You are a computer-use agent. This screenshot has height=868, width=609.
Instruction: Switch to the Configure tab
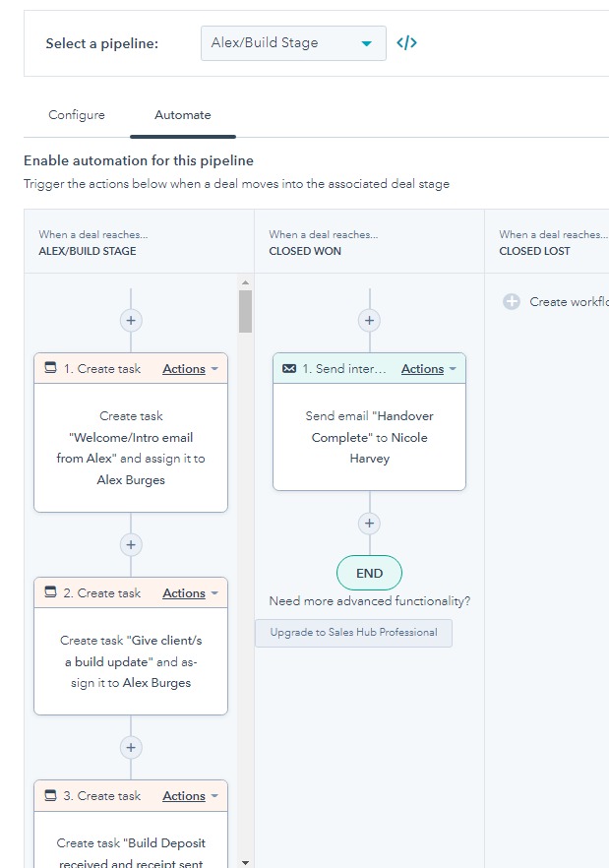click(76, 115)
